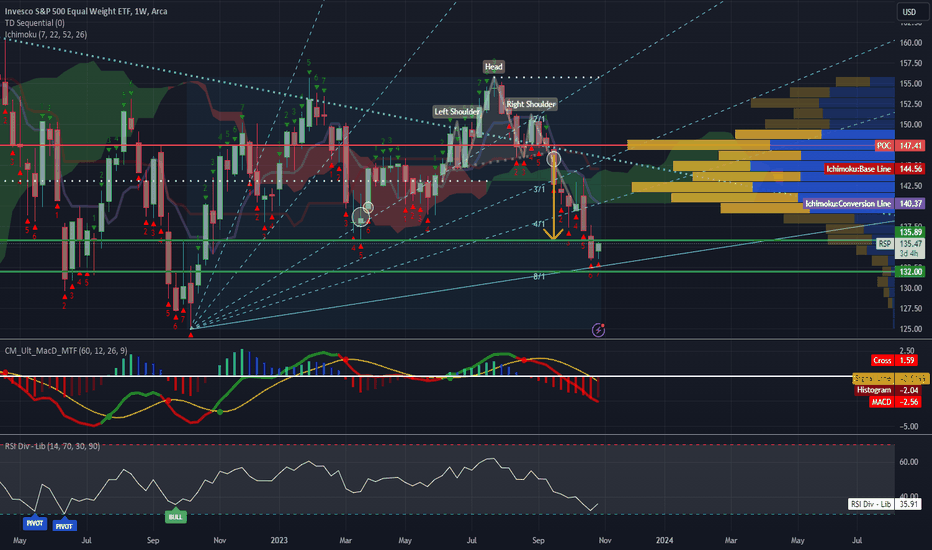Click the green BULL divergence marker

(176, 516)
